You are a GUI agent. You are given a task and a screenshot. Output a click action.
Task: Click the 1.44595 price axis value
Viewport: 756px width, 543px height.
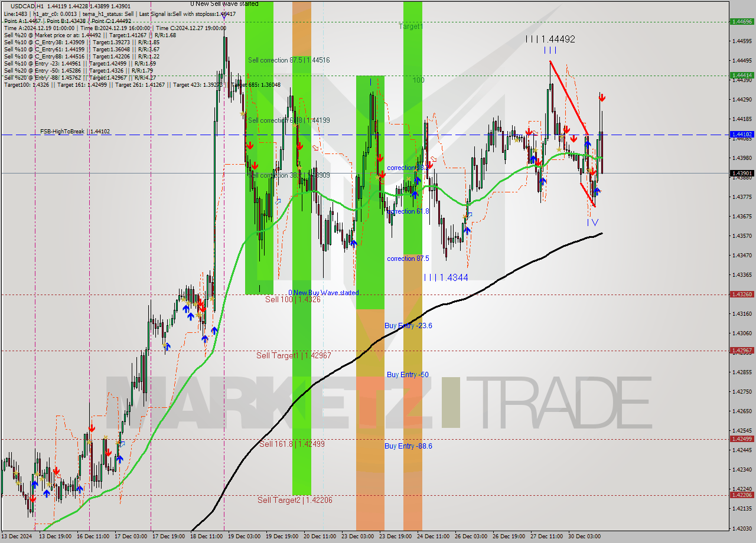pos(742,41)
